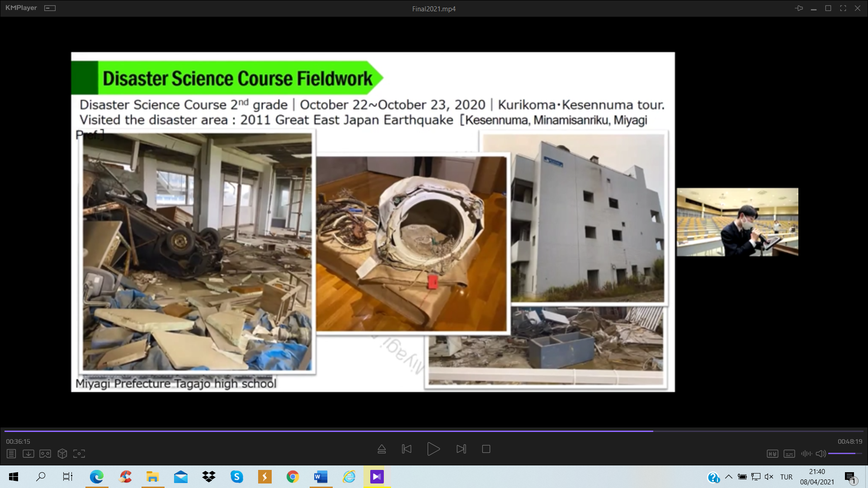Enable VR mode icon

pos(45,454)
